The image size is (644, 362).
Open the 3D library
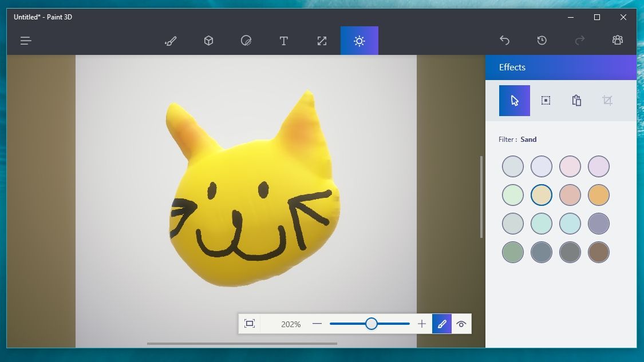coord(617,40)
